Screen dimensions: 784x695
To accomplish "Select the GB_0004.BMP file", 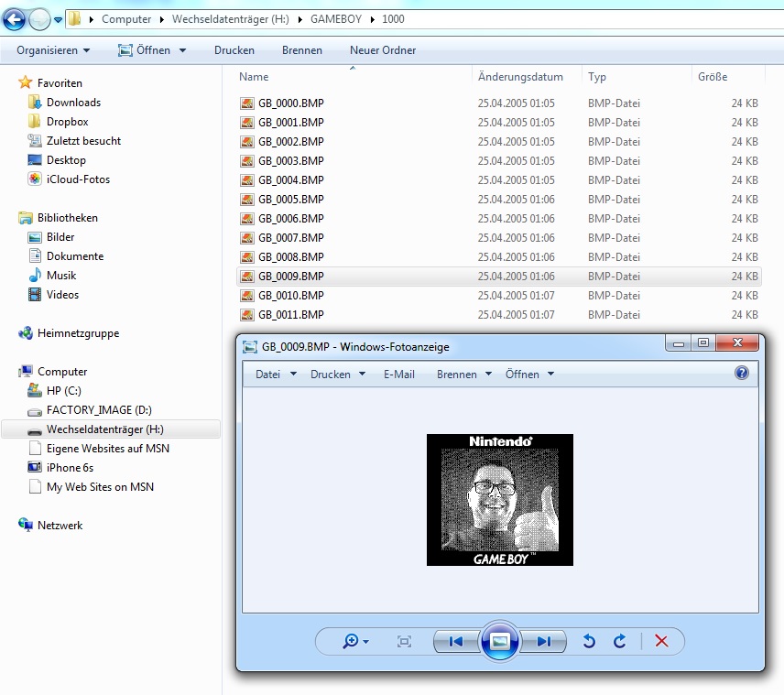I will (x=290, y=180).
